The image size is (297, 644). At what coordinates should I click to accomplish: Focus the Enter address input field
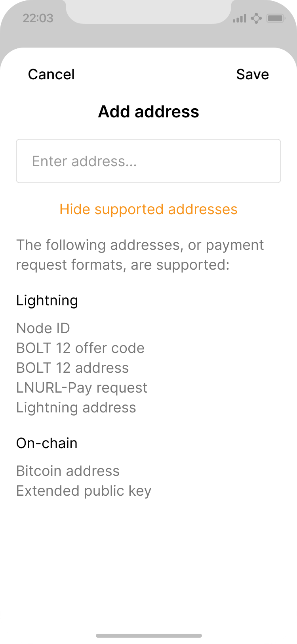pyautogui.click(x=148, y=161)
